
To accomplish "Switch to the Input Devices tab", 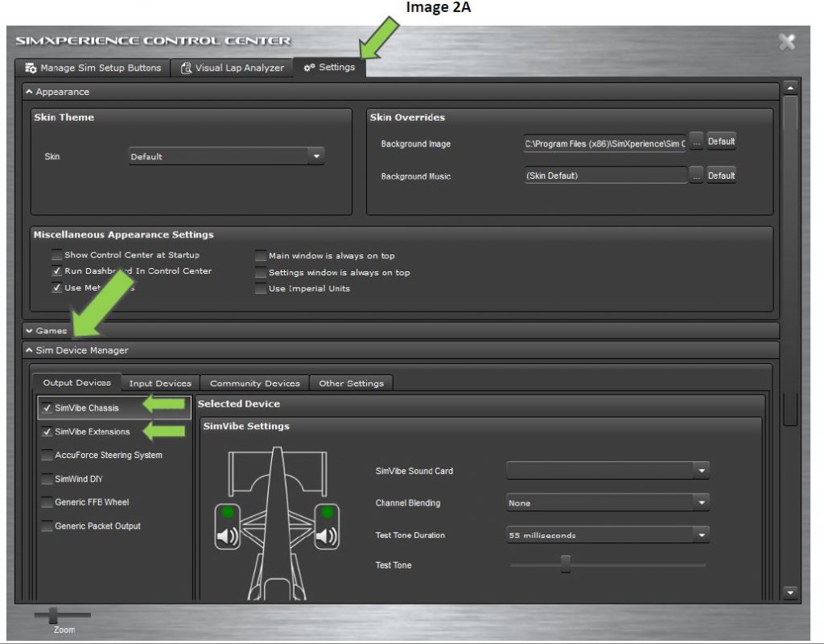I will click(x=160, y=383).
